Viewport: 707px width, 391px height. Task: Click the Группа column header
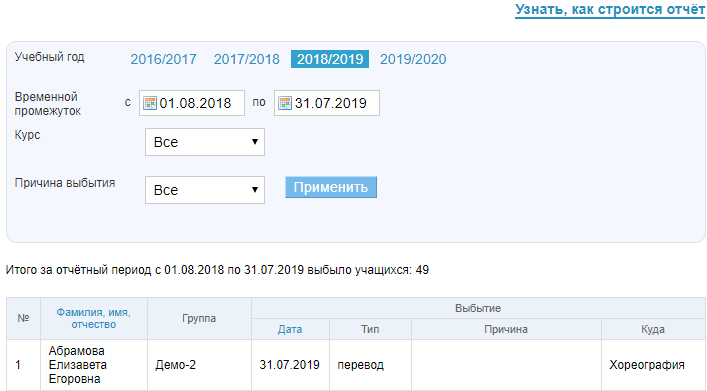click(199, 318)
